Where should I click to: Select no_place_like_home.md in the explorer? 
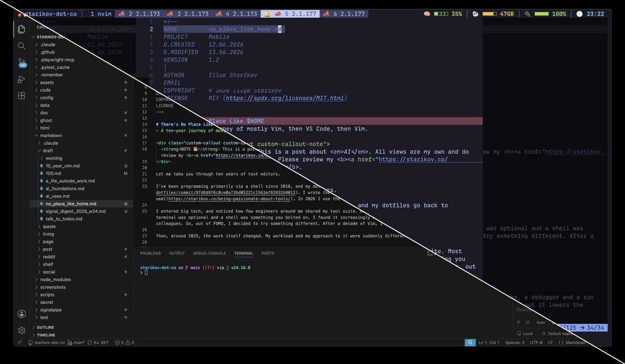(71, 204)
